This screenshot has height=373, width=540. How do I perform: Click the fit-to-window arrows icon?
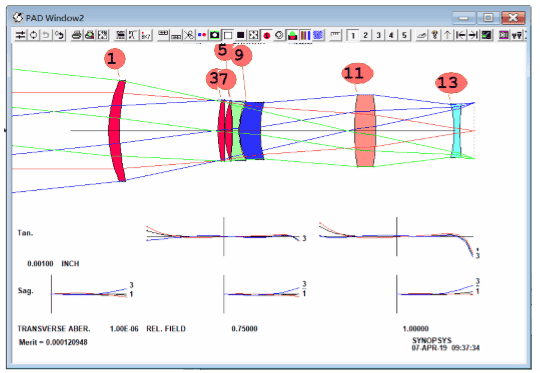point(253,35)
